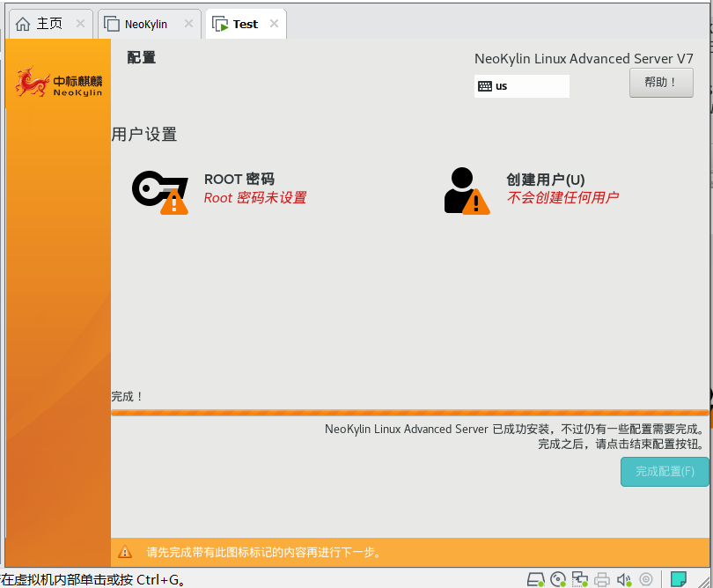Click the Test tab running VM icon
Viewport: 713px width, 588px height.
(220, 24)
